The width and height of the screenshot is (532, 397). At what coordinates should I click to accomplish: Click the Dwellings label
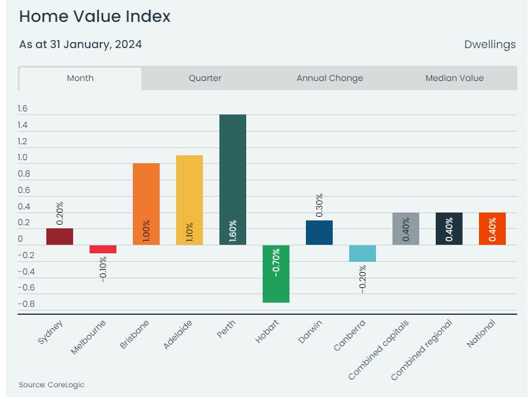[x=490, y=44]
